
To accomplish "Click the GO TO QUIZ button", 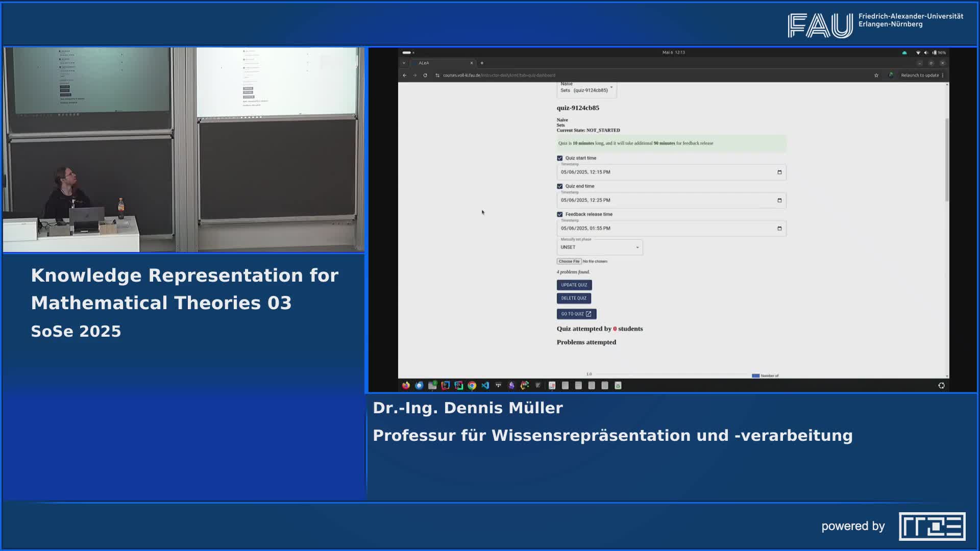I will pos(576,314).
